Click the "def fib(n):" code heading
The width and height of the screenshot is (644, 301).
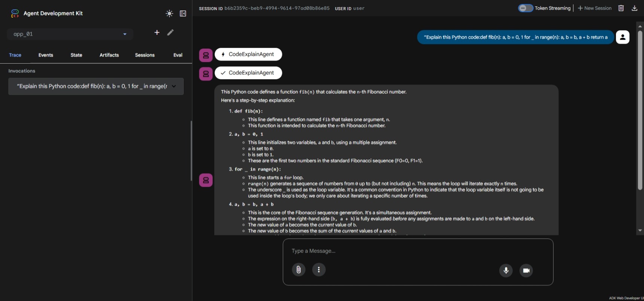tap(249, 111)
